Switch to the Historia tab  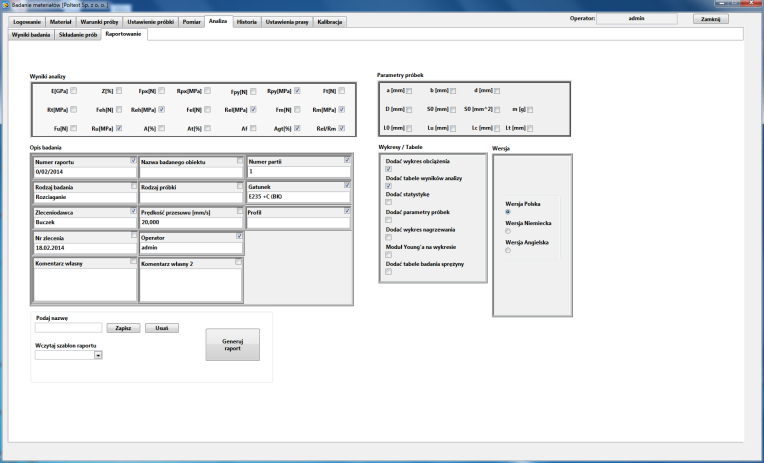(247, 22)
